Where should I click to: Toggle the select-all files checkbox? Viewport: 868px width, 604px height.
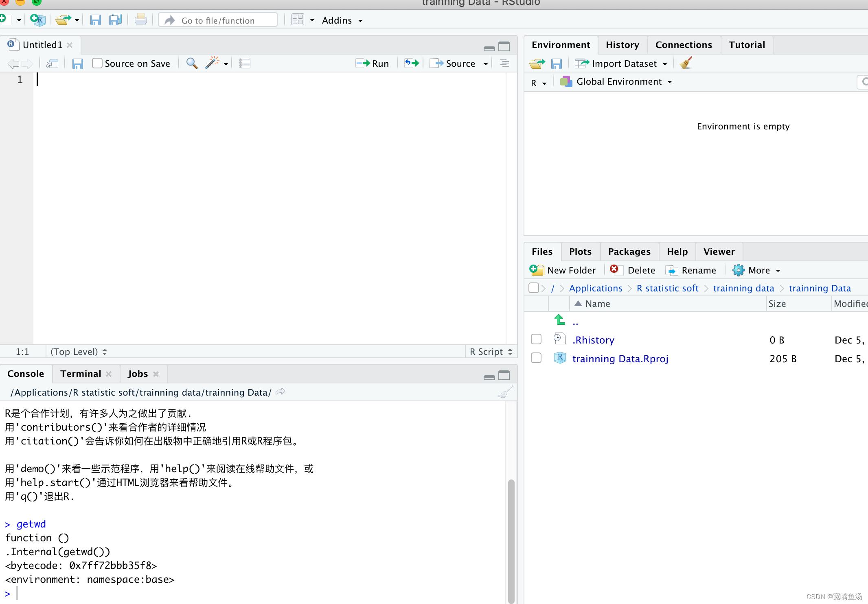(x=533, y=288)
